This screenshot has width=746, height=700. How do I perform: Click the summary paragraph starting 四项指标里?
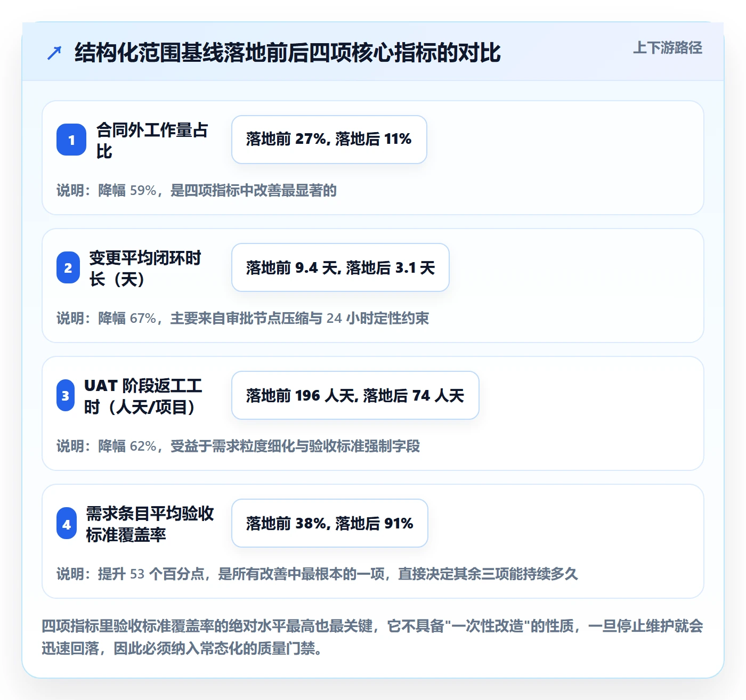coord(372,637)
